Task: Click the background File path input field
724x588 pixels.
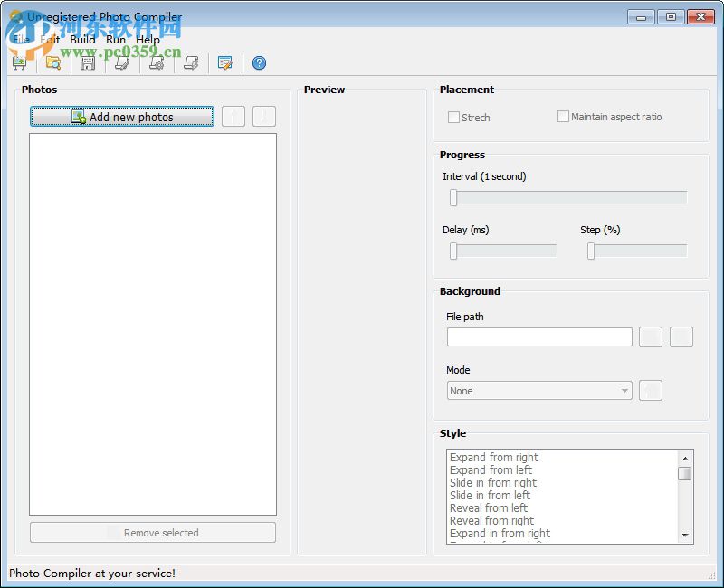Action: 539,337
